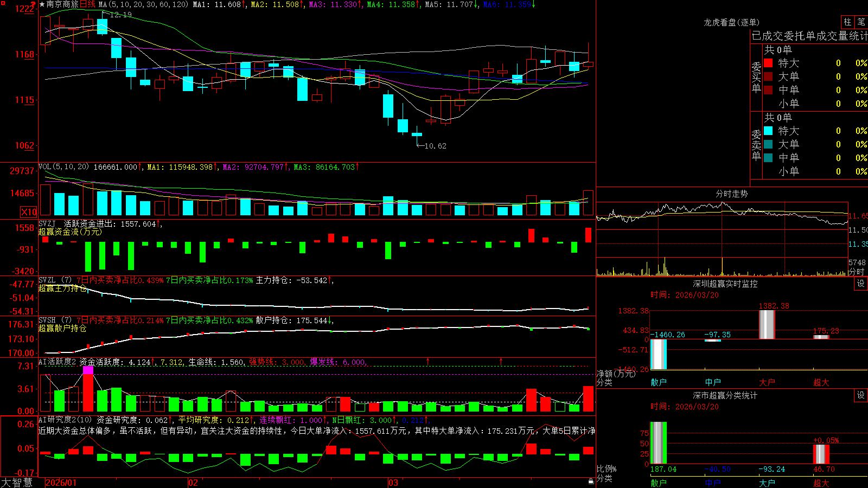The image size is (868, 488).
Task: Click the lock icon on the date axis
Action: 591,481
